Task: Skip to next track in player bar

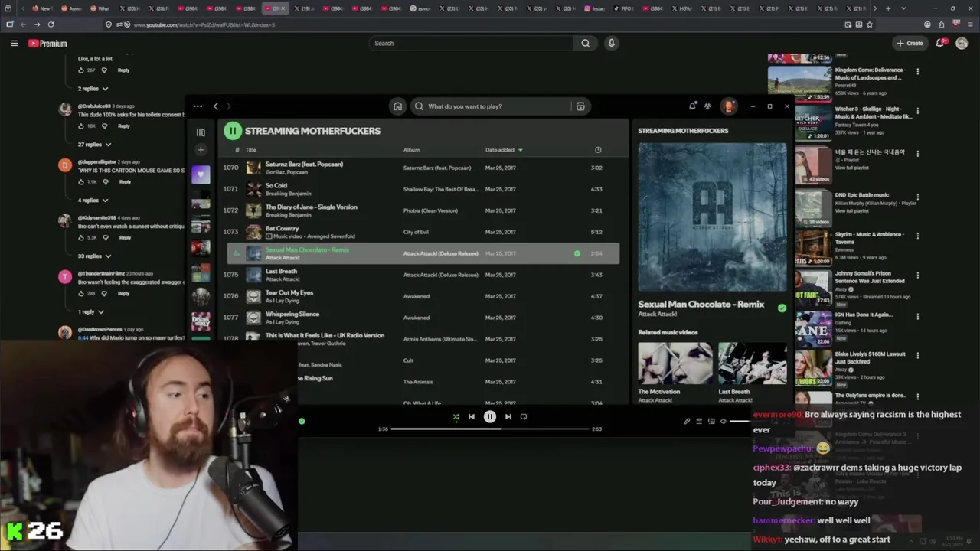Action: click(508, 417)
